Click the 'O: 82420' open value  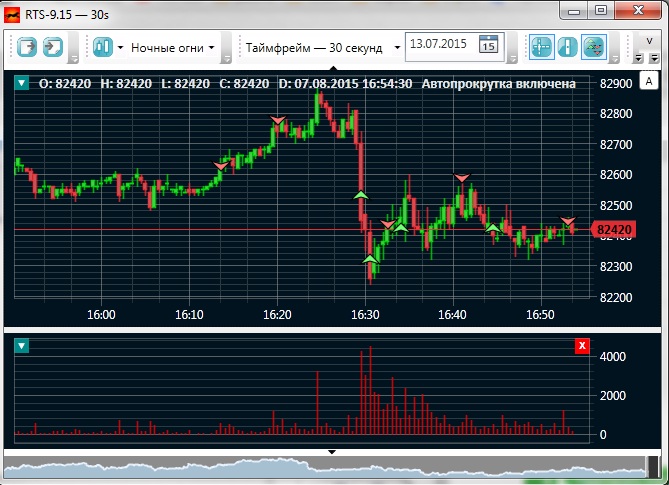tap(65, 84)
